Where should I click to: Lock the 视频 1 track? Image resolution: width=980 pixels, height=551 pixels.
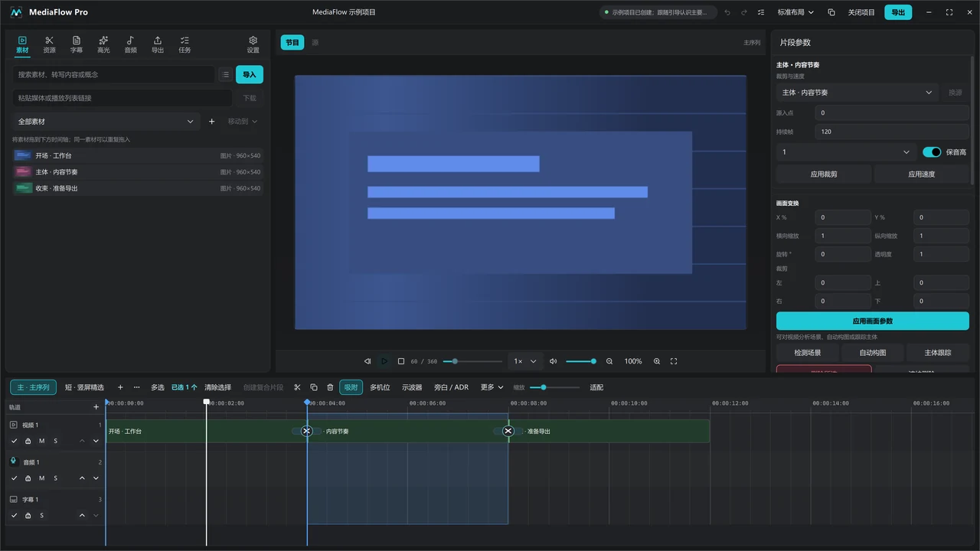pos(28,441)
